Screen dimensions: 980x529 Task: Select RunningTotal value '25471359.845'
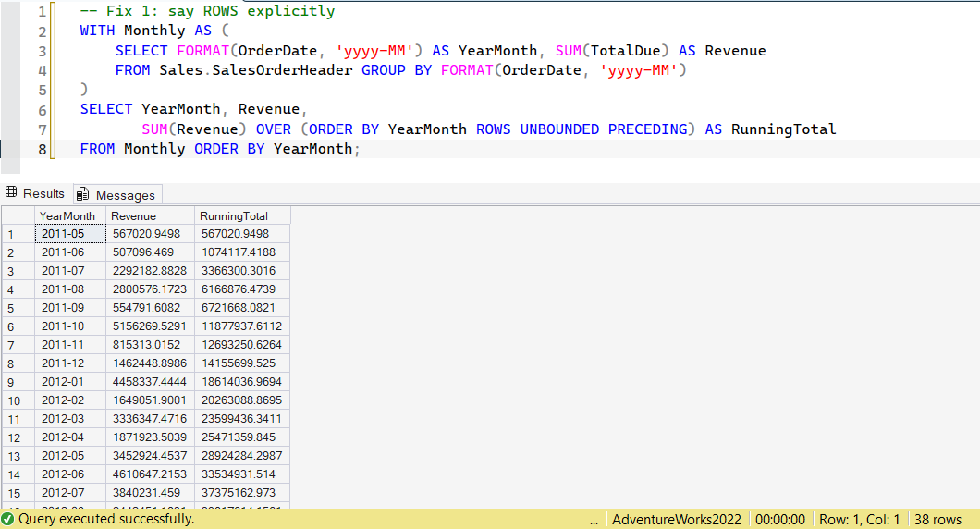click(242, 437)
